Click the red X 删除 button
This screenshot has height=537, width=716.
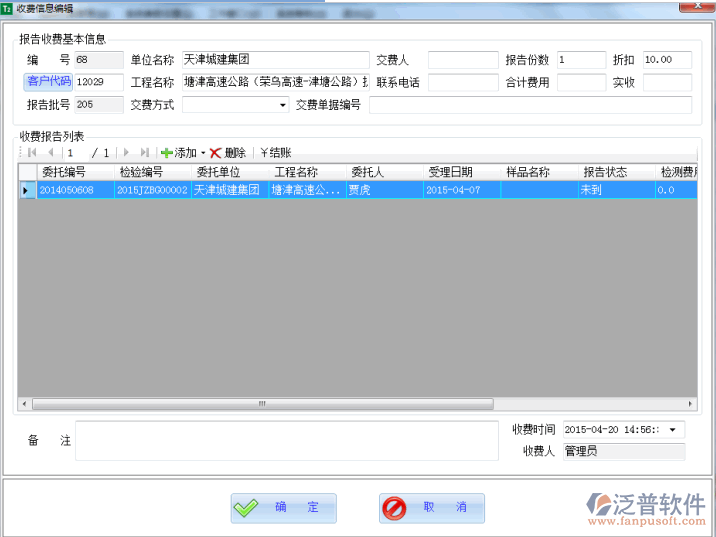click(228, 153)
